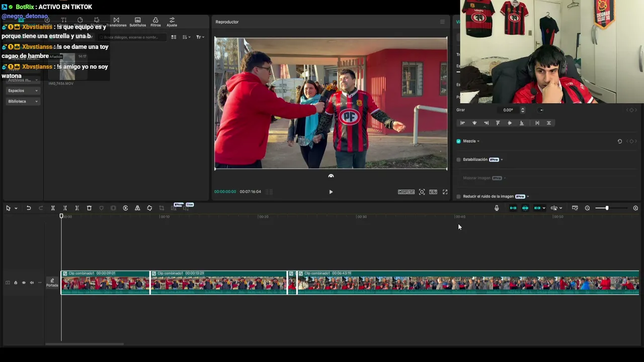Click the Girar value stepper arrows
The image size is (644, 362).
tap(523, 110)
